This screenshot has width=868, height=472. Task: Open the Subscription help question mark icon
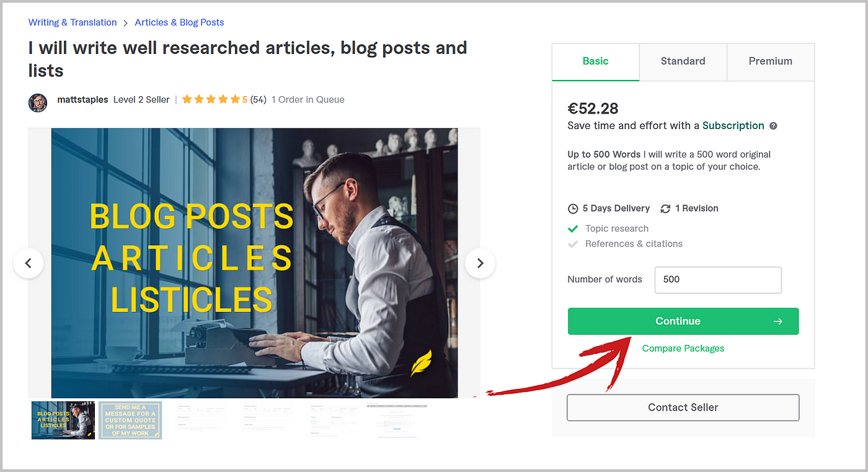tap(773, 126)
